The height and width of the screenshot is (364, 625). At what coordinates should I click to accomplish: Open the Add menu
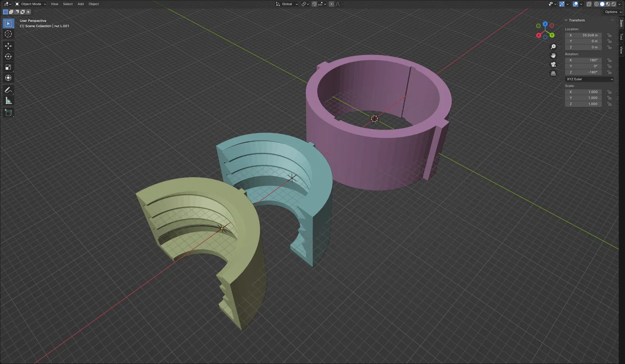[80, 4]
